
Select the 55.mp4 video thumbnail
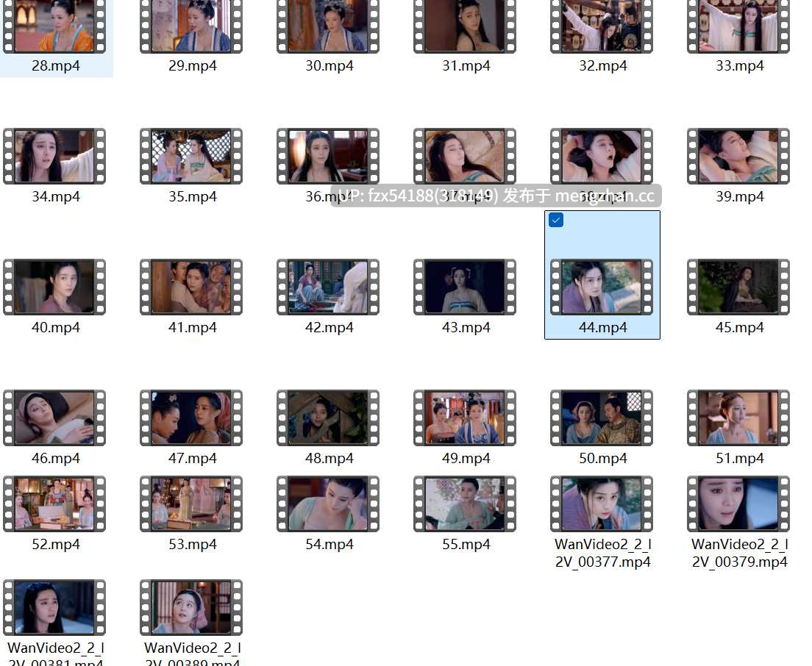[x=465, y=504]
